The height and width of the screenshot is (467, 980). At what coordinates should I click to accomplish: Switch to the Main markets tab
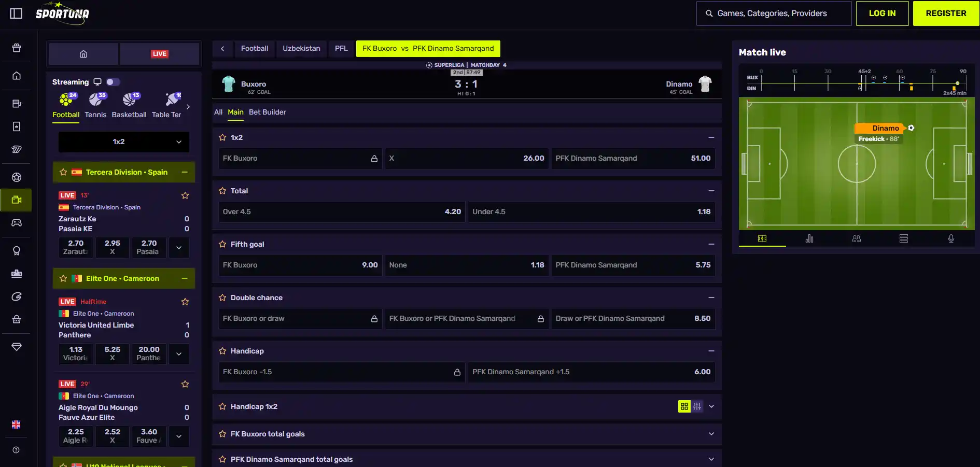tap(235, 112)
